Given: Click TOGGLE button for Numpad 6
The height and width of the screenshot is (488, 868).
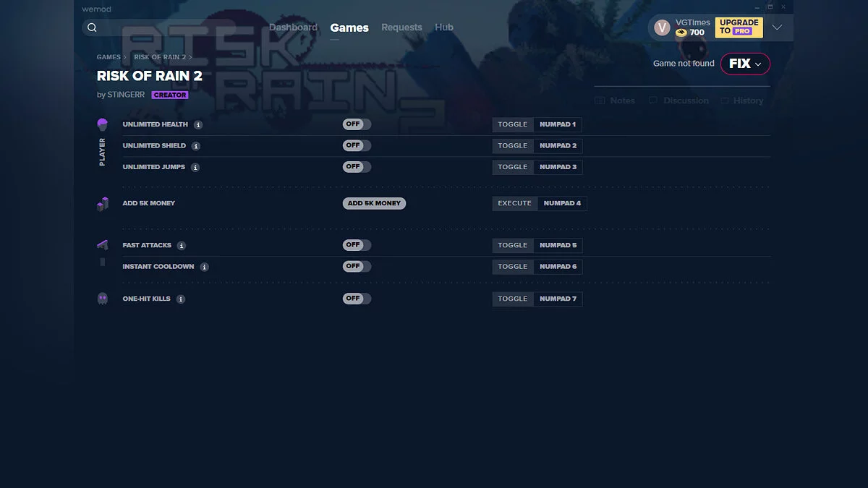Looking at the screenshot, I should 513,267.
